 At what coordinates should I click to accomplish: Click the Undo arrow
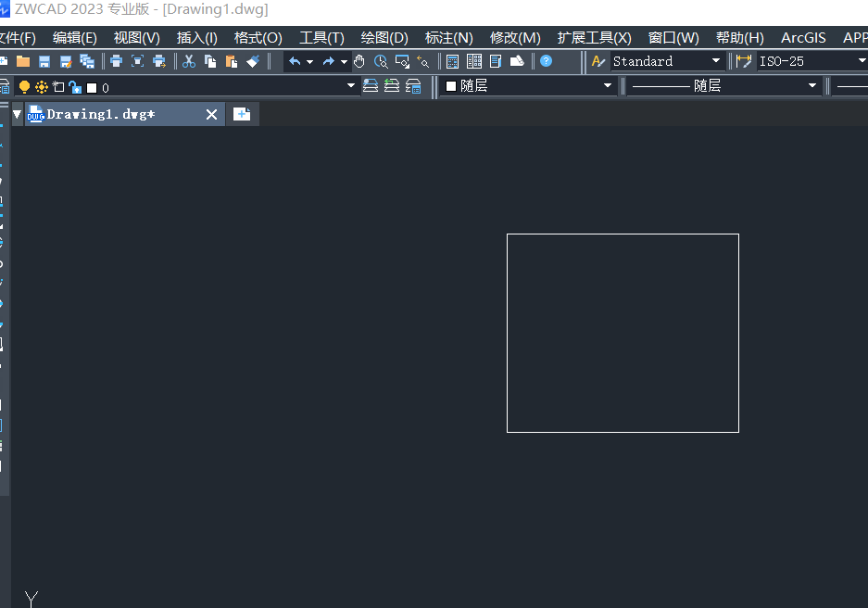click(x=295, y=61)
